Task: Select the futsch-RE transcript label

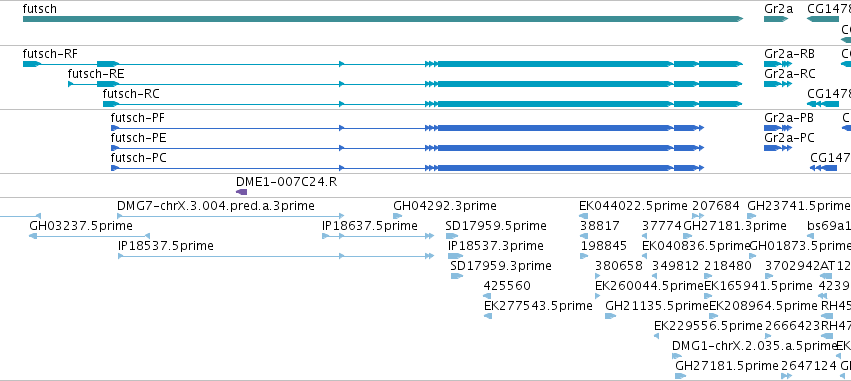Action: (92, 74)
